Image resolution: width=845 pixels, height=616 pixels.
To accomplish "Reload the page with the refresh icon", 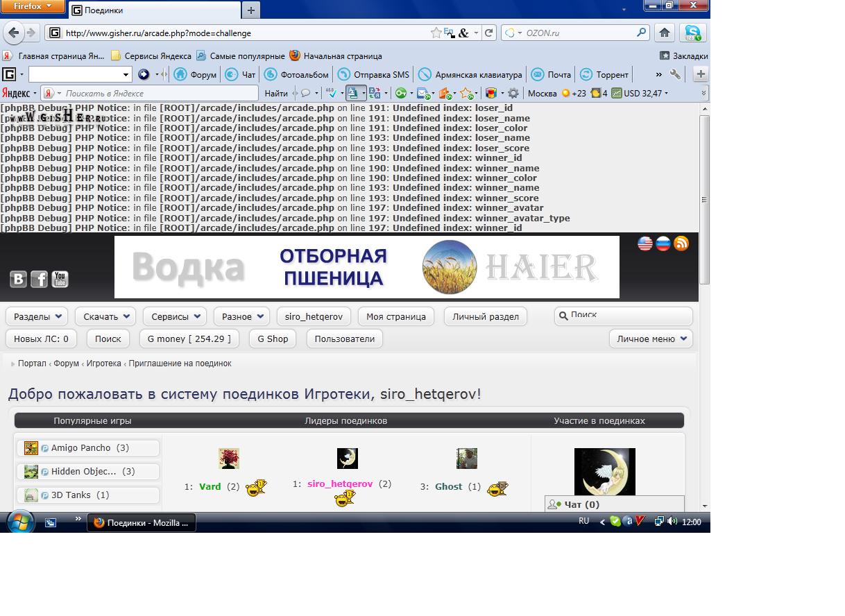I will click(489, 33).
